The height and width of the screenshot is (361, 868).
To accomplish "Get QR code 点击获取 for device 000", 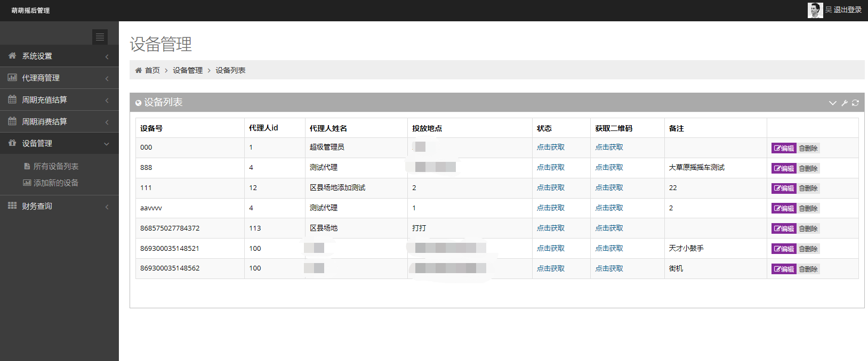I will pyautogui.click(x=609, y=147).
